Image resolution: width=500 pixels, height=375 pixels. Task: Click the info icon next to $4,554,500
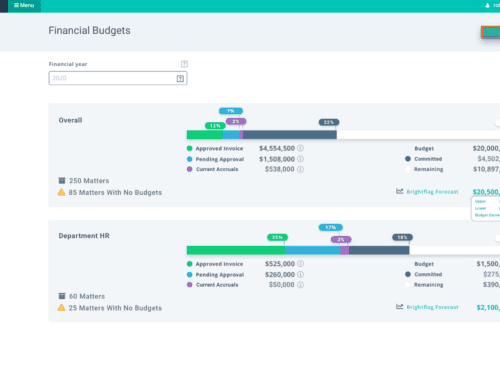300,148
